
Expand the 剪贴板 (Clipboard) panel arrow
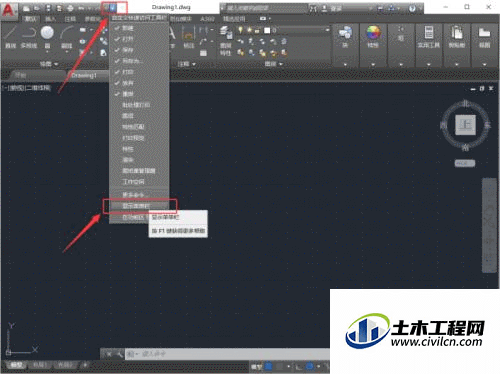(457, 64)
